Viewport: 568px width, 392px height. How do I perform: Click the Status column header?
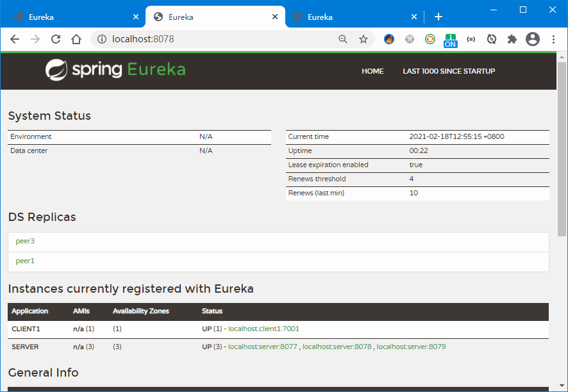(212, 311)
